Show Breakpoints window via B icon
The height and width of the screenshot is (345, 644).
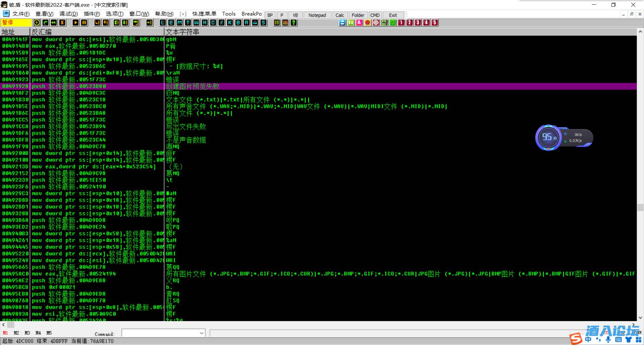(238, 22)
